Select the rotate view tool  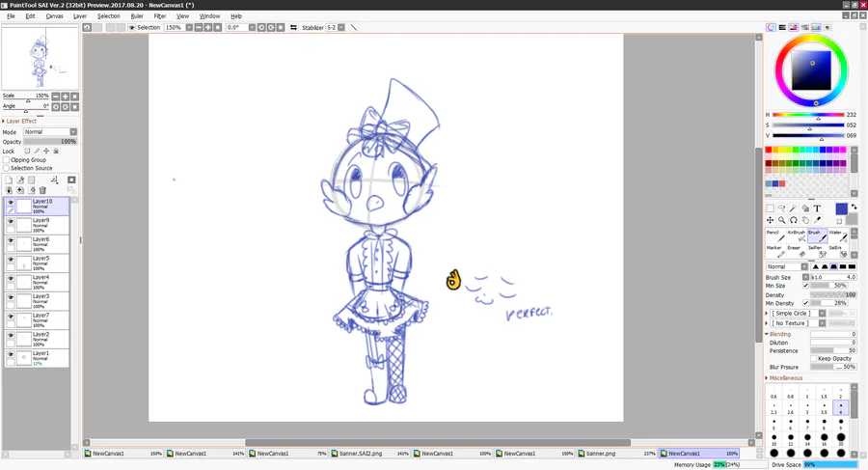794,220
